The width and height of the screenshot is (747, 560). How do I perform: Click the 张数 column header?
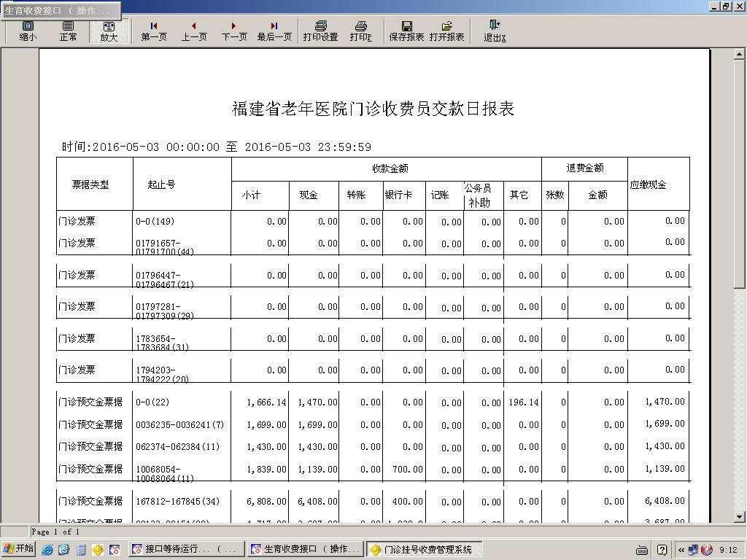point(555,195)
